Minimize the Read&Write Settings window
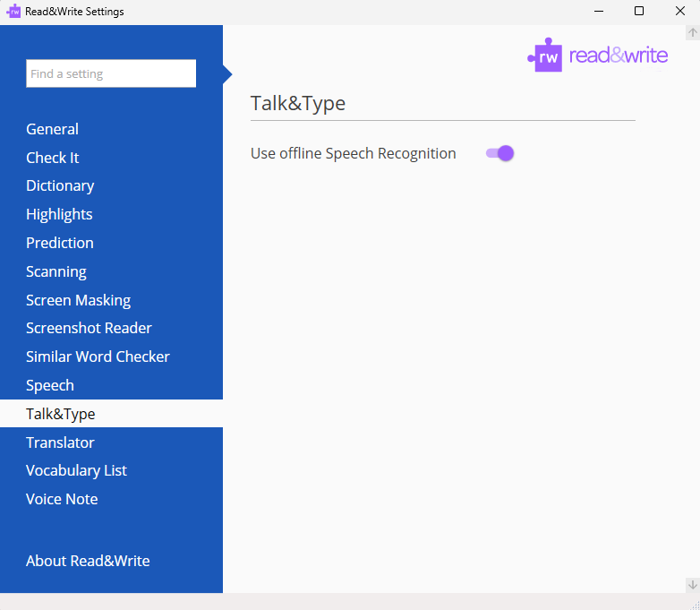This screenshot has width=700, height=610. click(x=599, y=11)
